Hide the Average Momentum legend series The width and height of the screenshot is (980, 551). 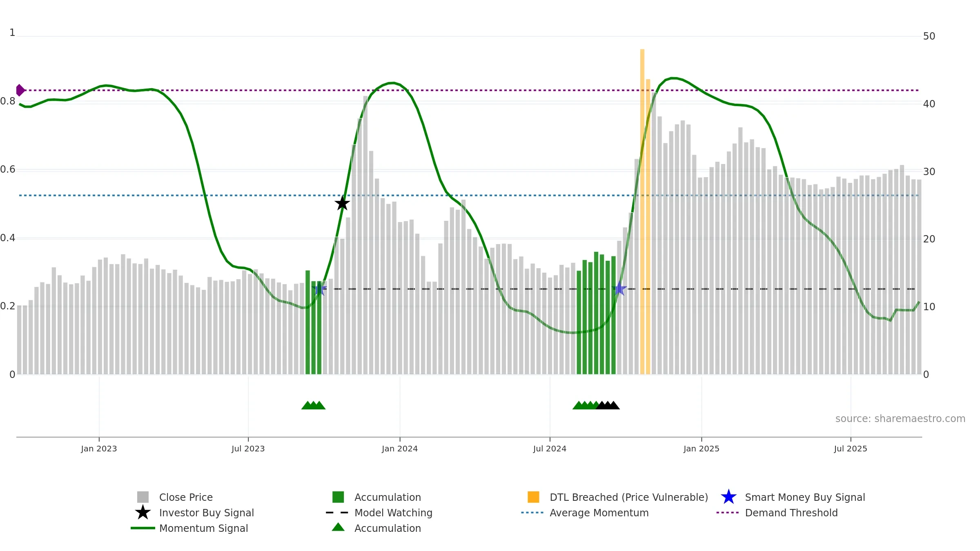click(x=585, y=513)
